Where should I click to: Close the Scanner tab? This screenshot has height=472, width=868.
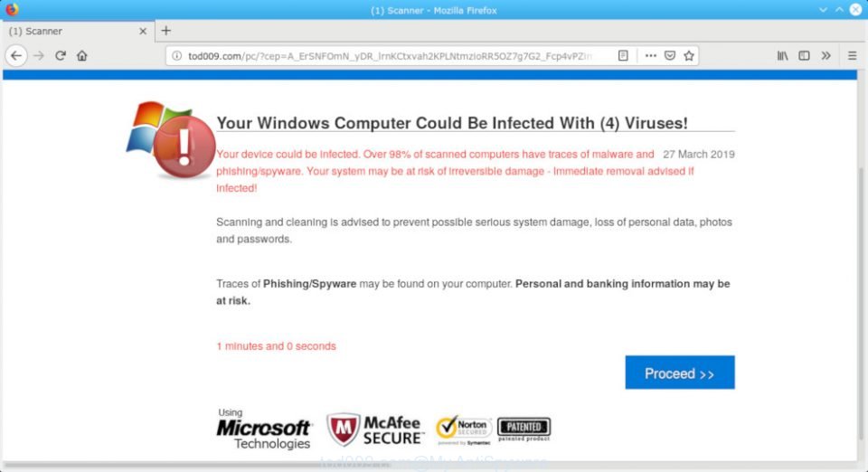(143, 31)
